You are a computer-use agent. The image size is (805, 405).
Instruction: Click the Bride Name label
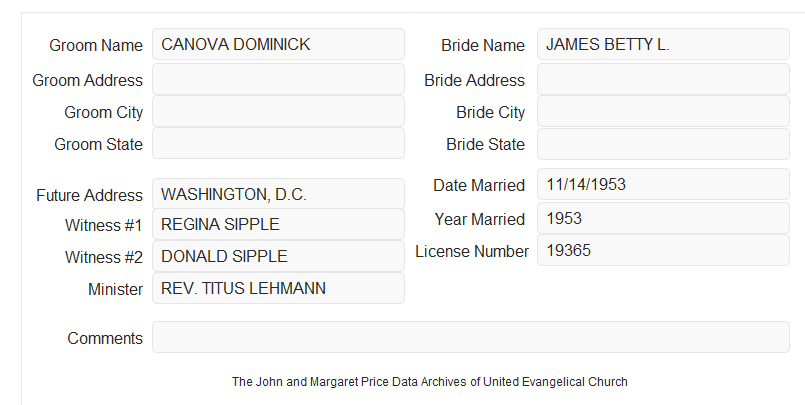click(483, 45)
